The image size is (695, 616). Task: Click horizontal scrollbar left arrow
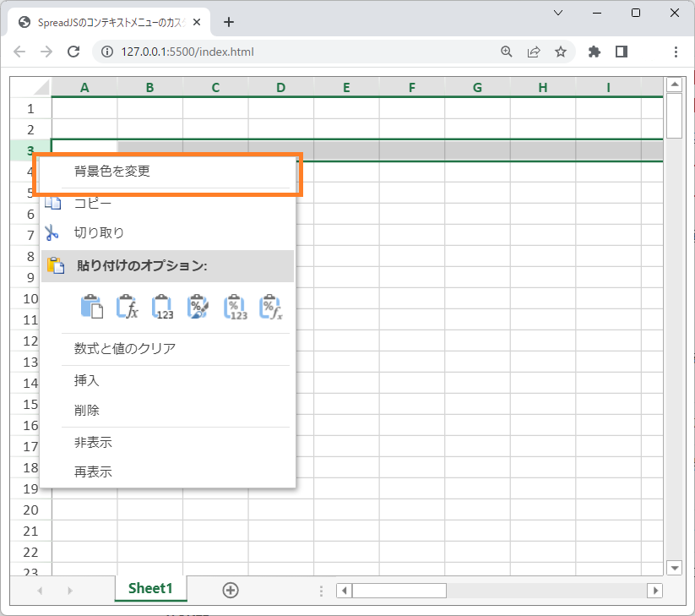point(345,591)
